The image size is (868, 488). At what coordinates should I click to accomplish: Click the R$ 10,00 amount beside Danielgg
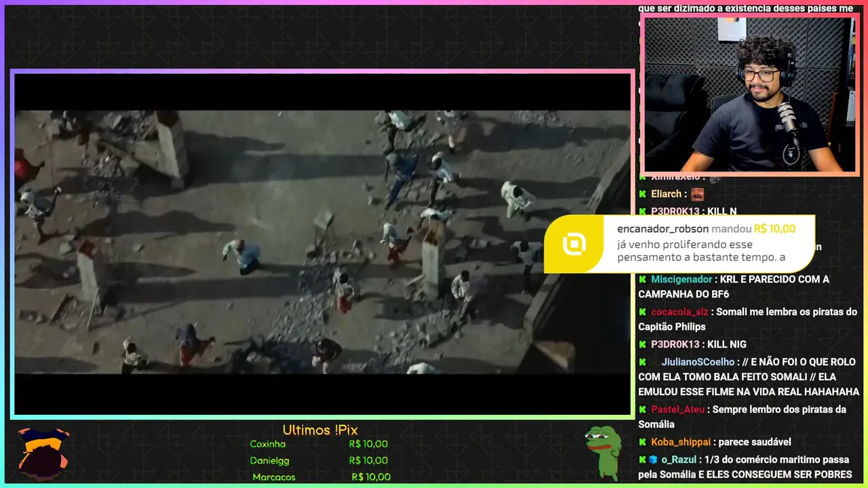(x=368, y=460)
